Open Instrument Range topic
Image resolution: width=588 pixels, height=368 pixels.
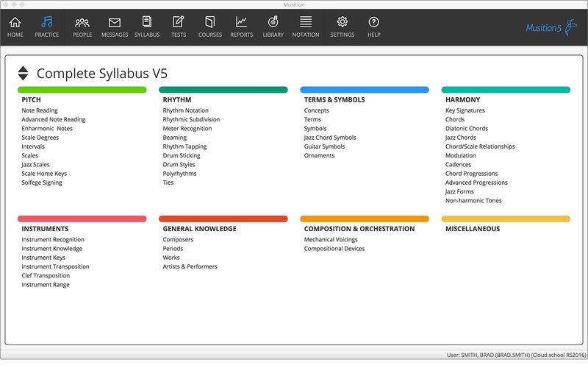pyautogui.click(x=46, y=285)
